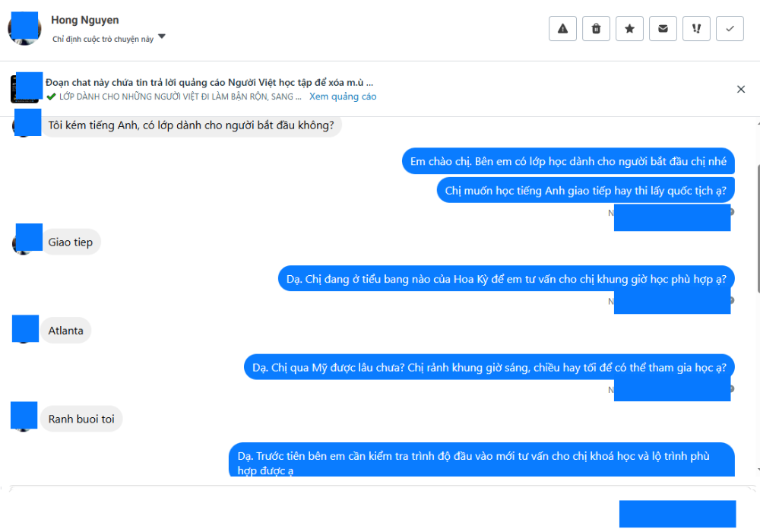Click Hong Nguyen's header avatar

pyautogui.click(x=24, y=29)
